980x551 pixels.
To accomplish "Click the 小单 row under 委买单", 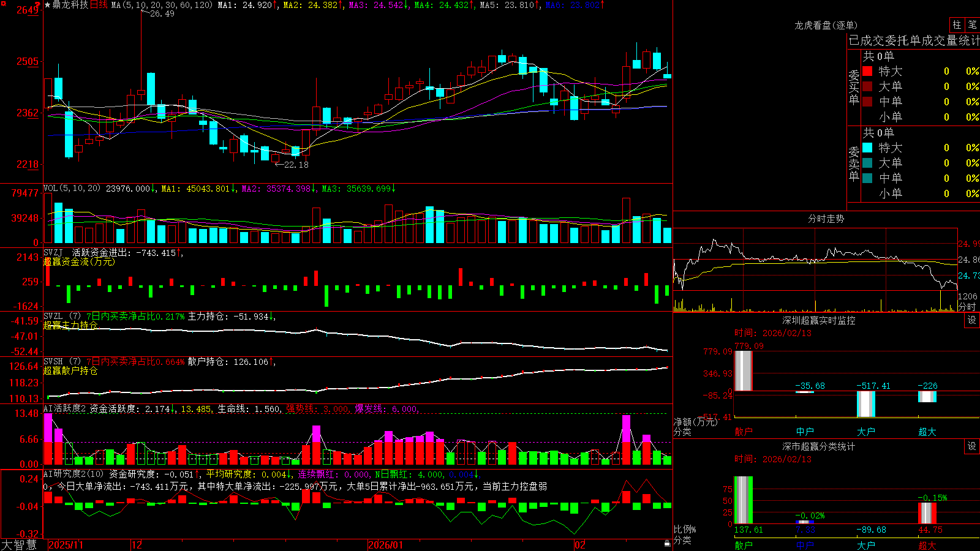I will 920,117.
